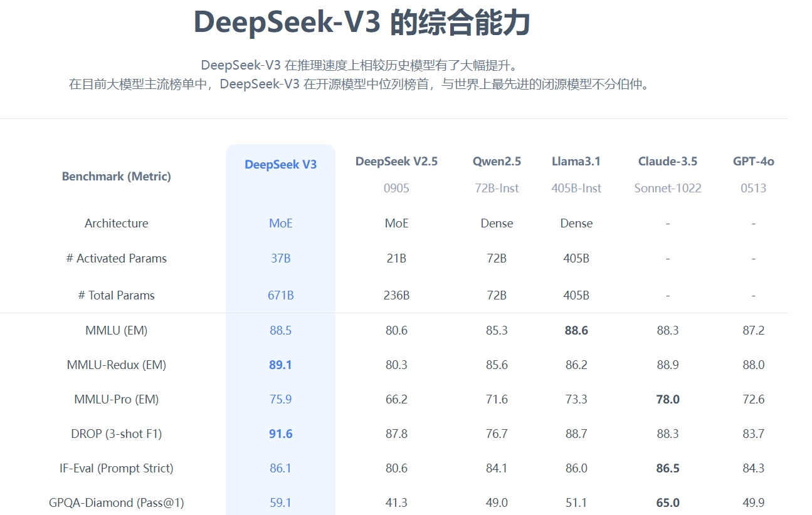Click the heading 'DeepSeek-V3 的综合能力'
The height and width of the screenshot is (515, 812).
pyautogui.click(x=362, y=23)
